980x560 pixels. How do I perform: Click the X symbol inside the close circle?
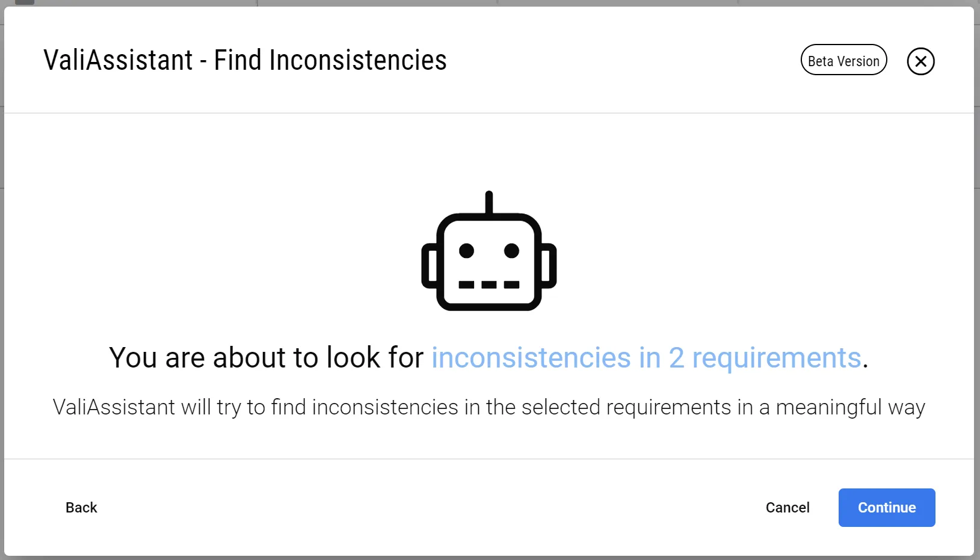(920, 61)
